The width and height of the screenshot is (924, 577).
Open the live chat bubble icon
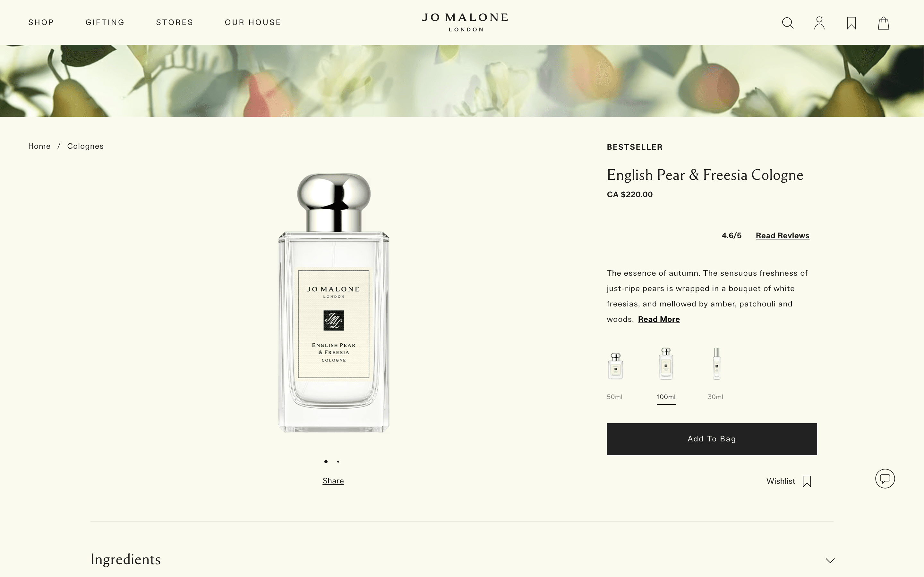[x=885, y=479]
